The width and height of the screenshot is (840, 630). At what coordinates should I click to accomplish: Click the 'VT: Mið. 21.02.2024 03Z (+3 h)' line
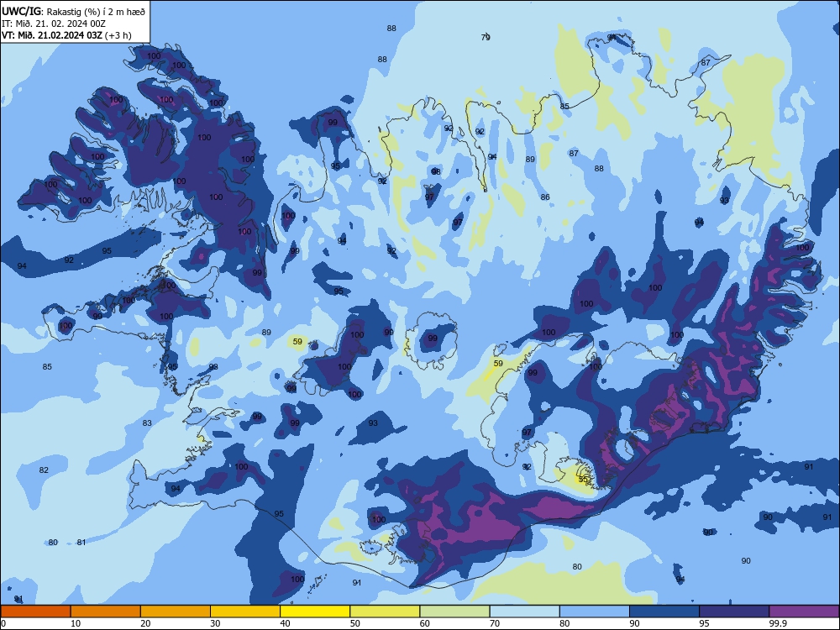66,35
